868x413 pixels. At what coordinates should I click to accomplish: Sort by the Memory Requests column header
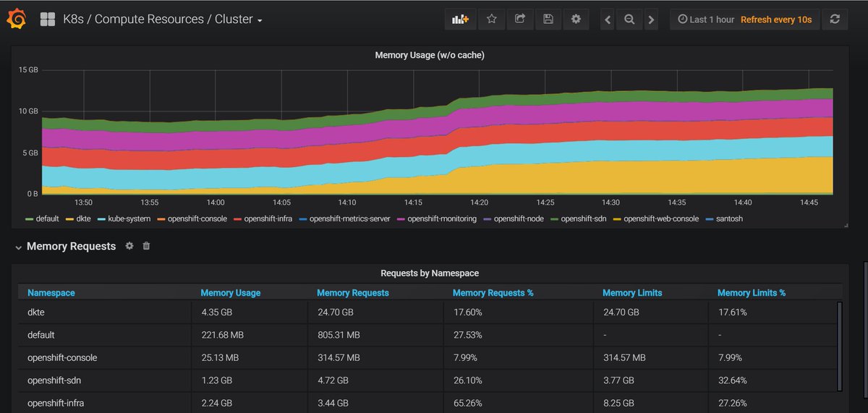pos(353,293)
